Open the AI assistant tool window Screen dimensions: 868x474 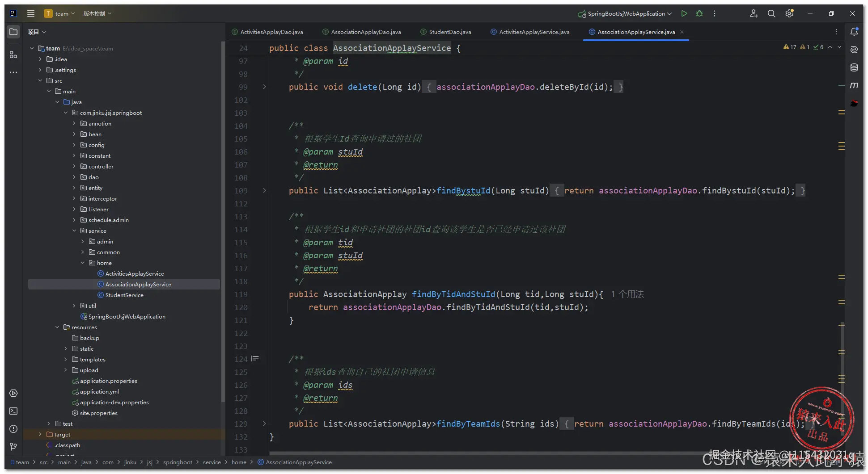pos(854,50)
